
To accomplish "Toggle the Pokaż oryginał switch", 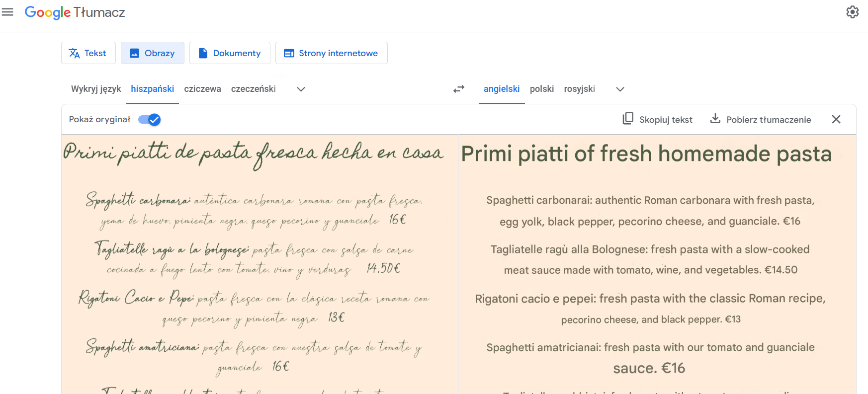I will (150, 120).
